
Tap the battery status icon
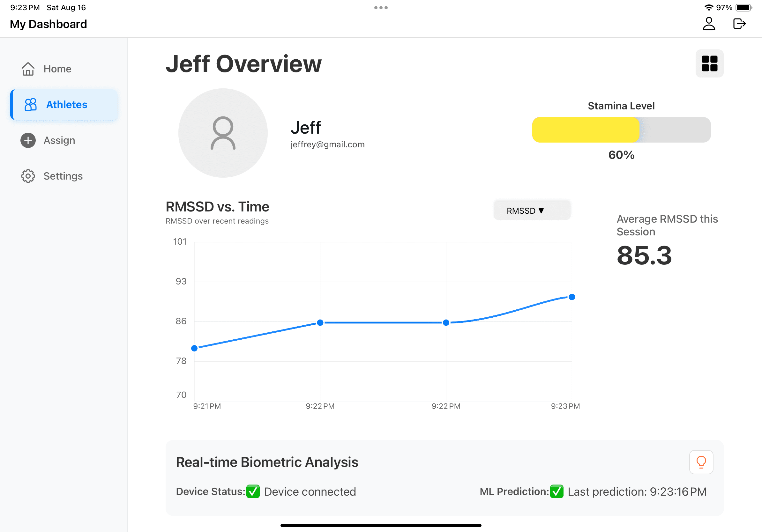(x=744, y=7)
